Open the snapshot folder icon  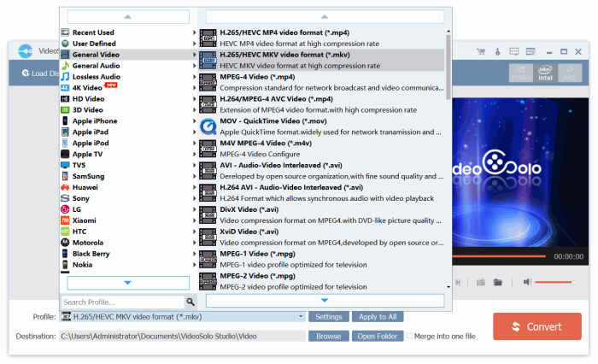coord(498,282)
